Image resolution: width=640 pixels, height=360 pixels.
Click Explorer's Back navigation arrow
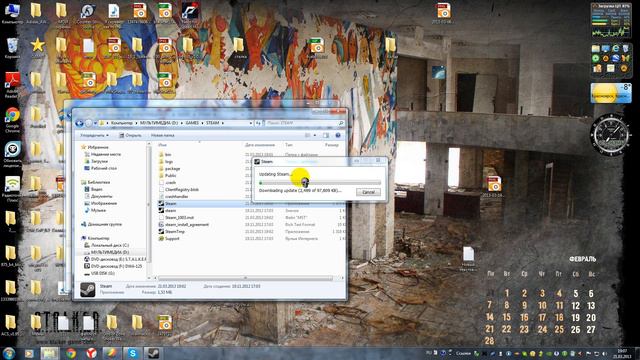click(x=80, y=123)
